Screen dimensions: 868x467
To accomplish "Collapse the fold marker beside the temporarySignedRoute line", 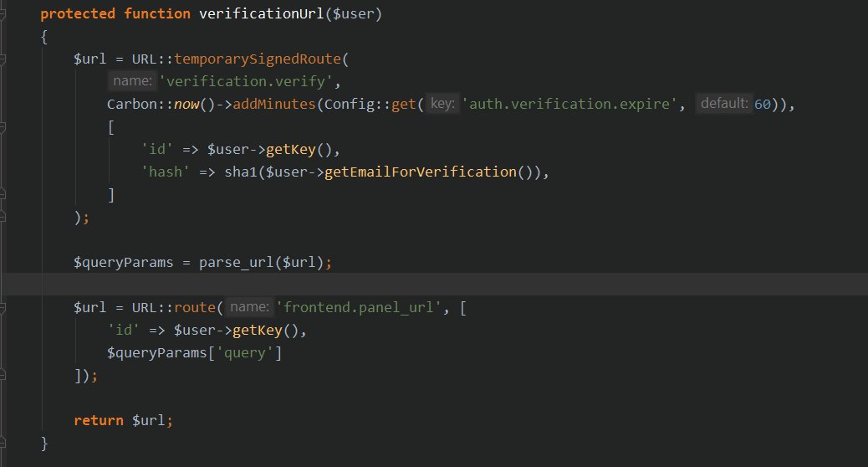I will [x=3, y=59].
